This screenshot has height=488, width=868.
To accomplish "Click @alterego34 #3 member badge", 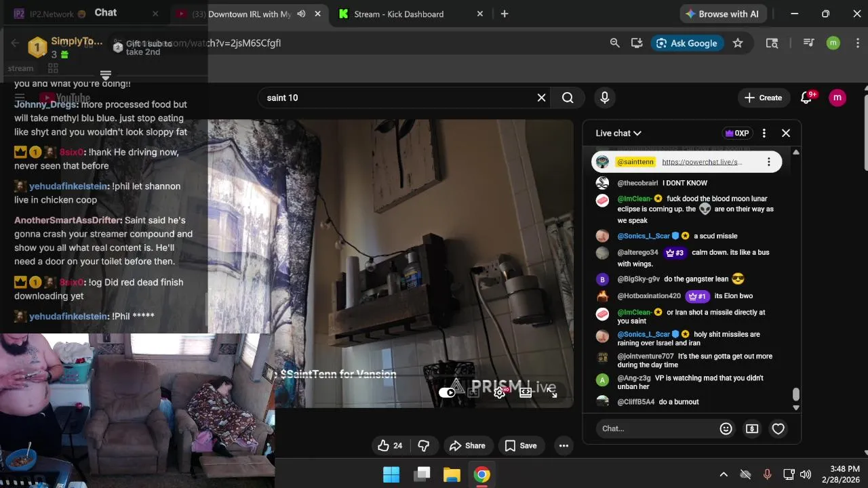I will (x=675, y=252).
